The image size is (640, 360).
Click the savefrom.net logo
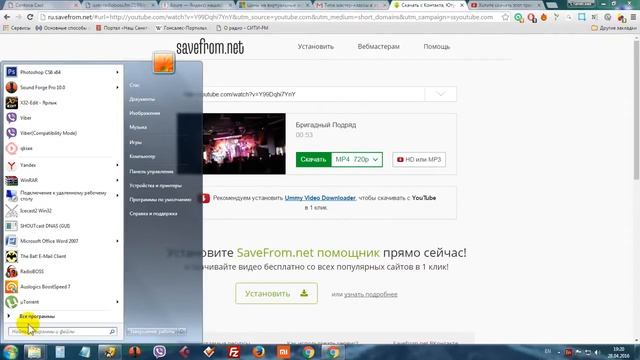click(210, 47)
